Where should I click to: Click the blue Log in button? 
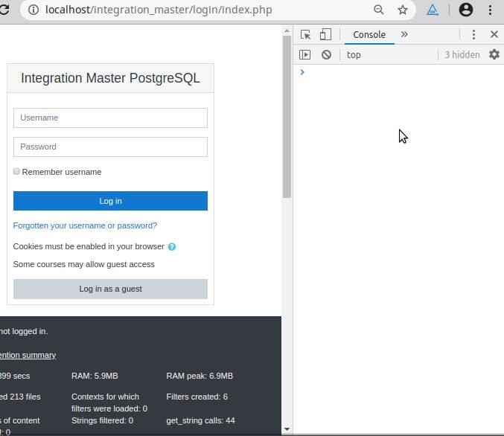pyautogui.click(x=110, y=201)
